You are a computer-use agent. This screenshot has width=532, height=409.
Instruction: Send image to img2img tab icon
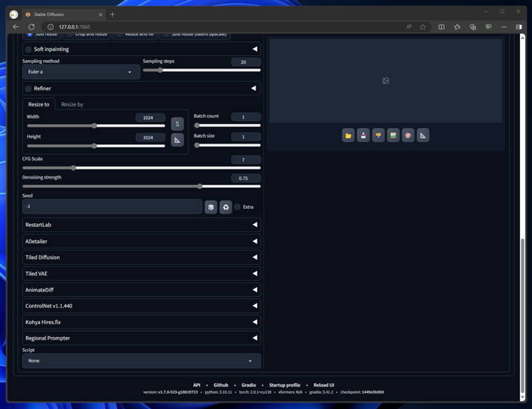point(393,135)
